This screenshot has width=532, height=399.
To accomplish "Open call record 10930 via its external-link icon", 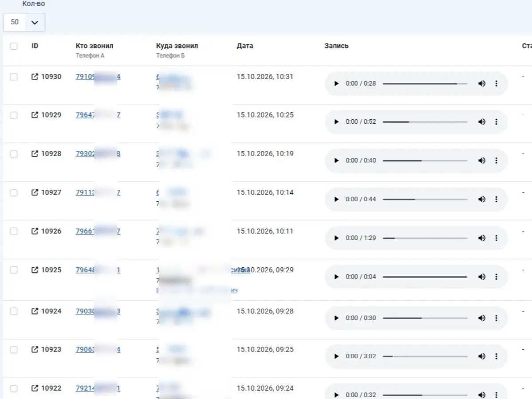I will tap(35, 77).
